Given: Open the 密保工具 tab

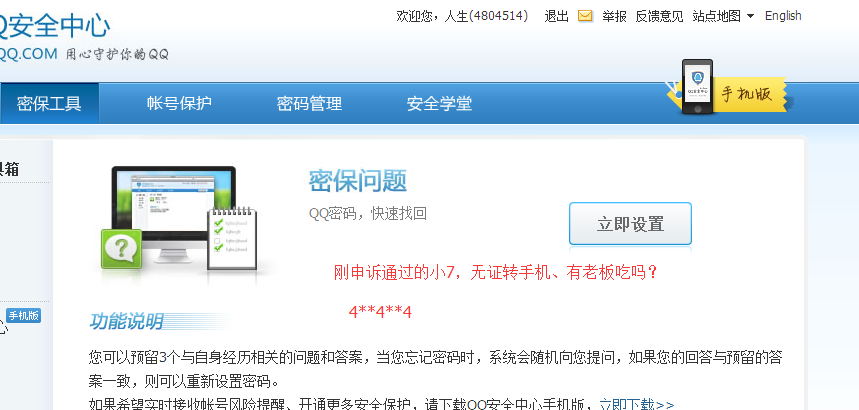Looking at the screenshot, I should pos(49,103).
